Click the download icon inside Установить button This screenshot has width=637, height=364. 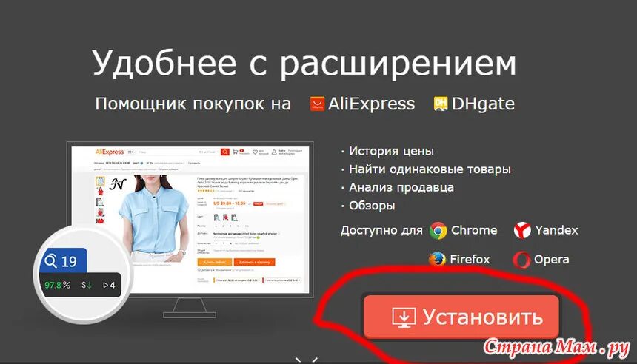(404, 317)
